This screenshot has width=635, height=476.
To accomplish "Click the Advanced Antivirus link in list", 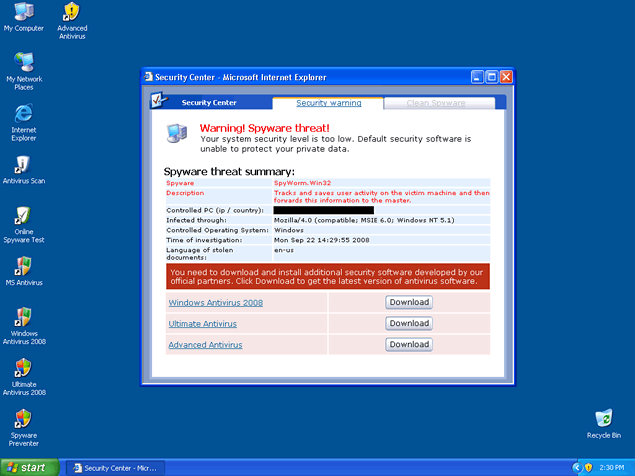I will tap(205, 344).
